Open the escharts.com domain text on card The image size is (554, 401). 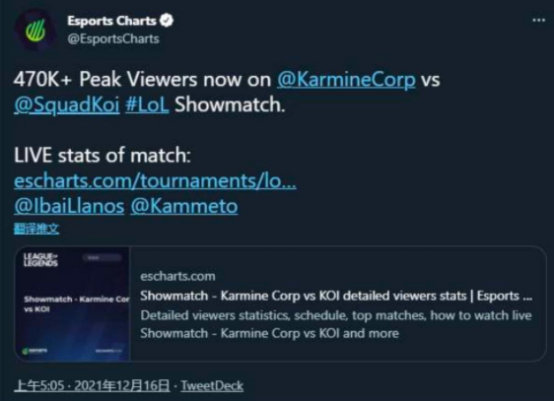(x=178, y=276)
